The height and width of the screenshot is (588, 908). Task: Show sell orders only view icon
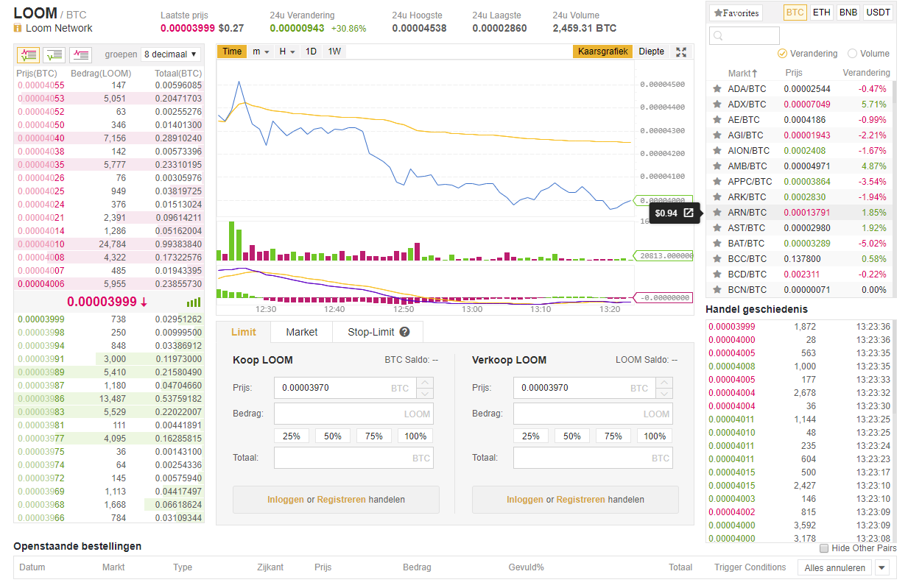(80, 54)
